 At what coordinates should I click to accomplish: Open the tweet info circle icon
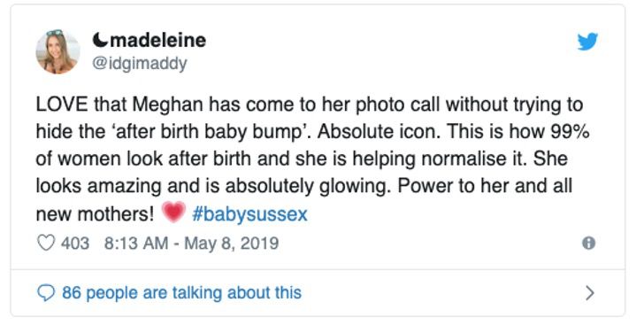588,244
